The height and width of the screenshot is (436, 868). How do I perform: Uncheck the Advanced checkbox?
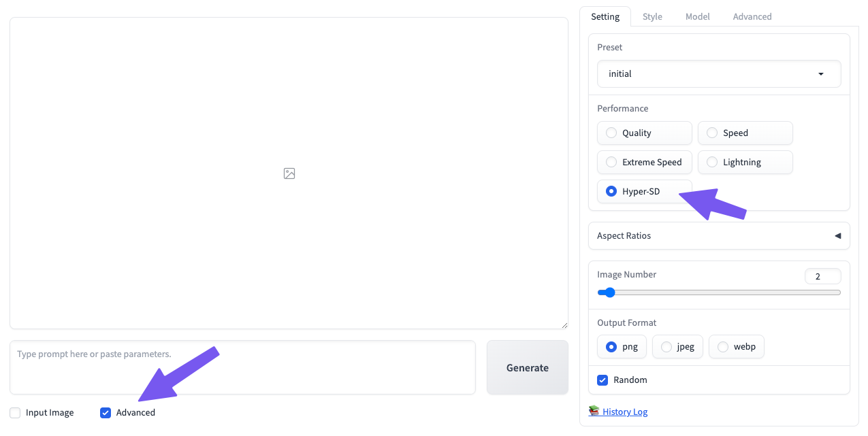click(106, 413)
